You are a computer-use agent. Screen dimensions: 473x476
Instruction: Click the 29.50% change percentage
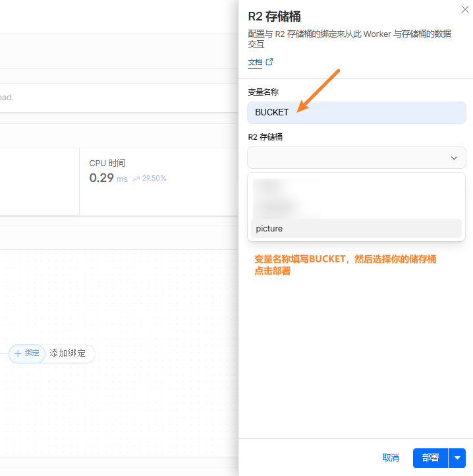[x=154, y=179]
